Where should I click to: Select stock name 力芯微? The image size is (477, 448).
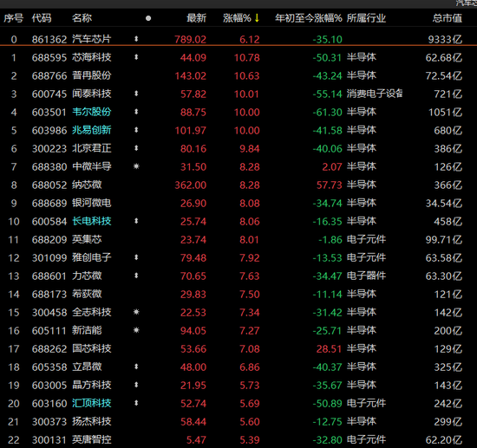coord(87,276)
